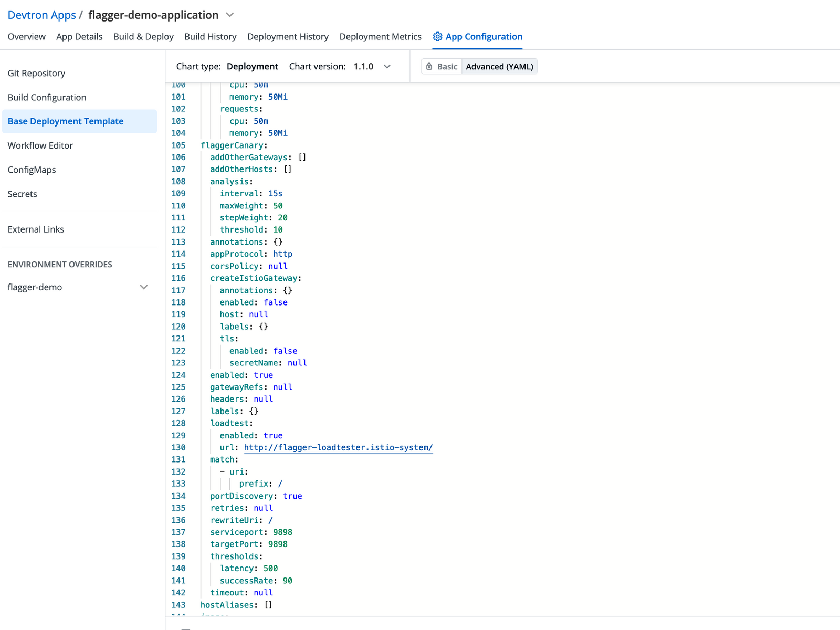Select ConfigMaps in the sidebar
Image resolution: width=840 pixels, height=630 pixels.
31,170
